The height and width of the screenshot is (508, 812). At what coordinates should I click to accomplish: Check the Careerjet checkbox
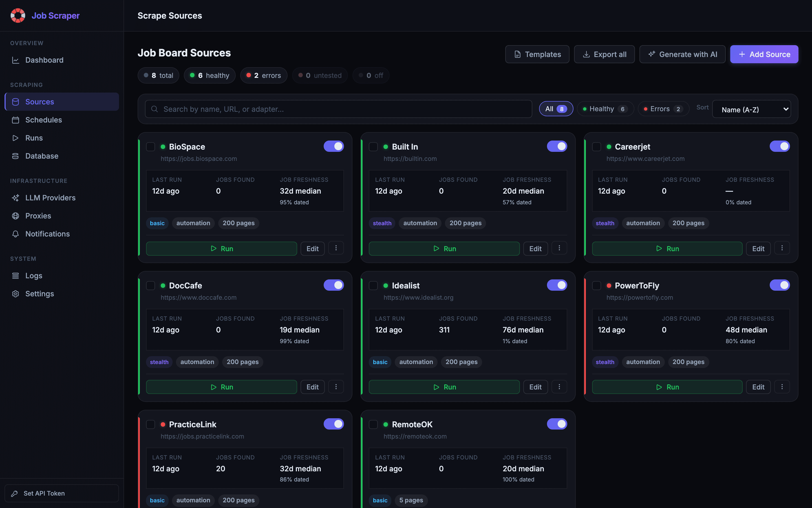point(597,147)
